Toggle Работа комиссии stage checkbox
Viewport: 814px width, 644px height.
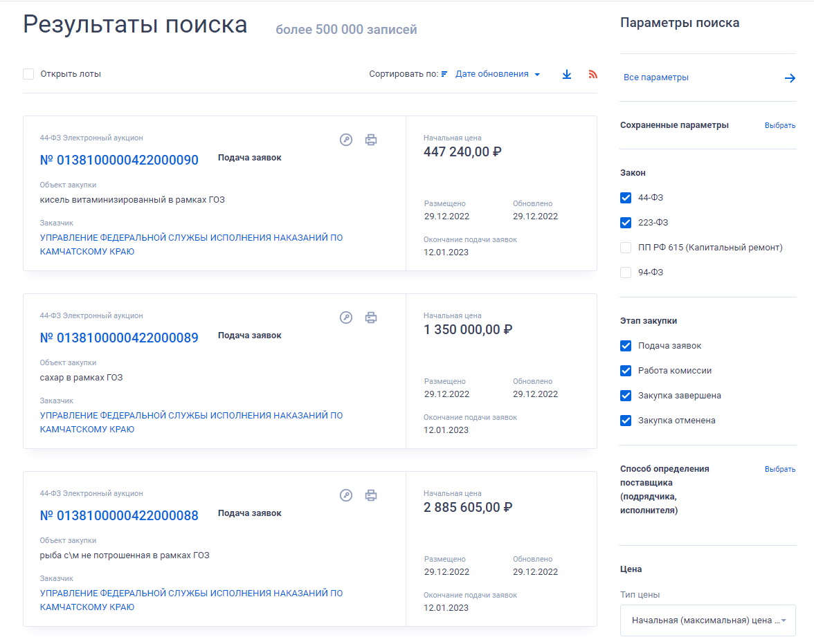pos(626,371)
